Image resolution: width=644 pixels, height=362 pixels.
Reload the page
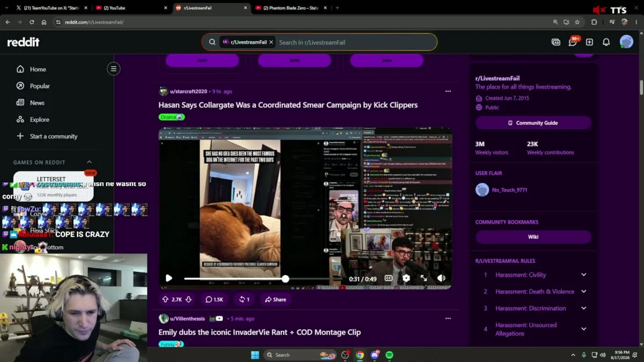32,22
